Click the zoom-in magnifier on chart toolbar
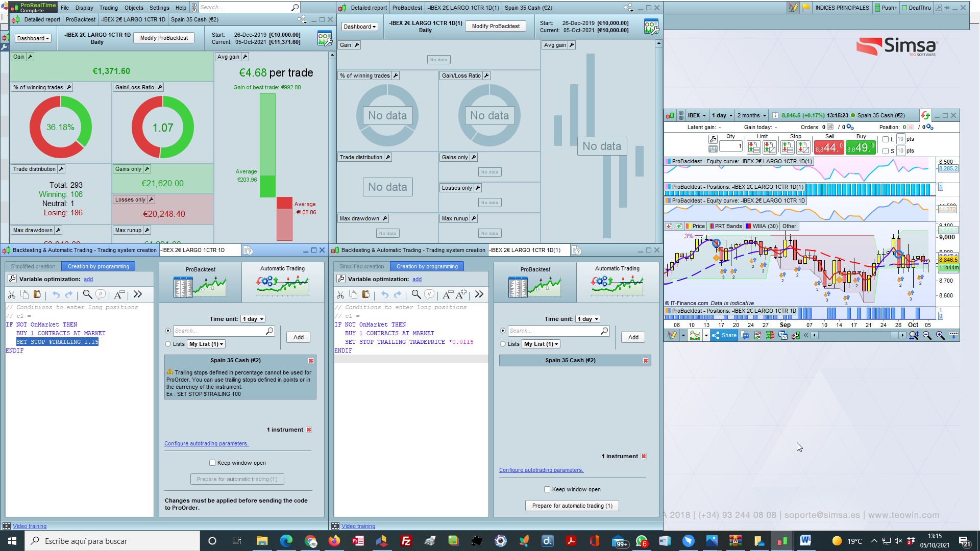Image resolution: width=980 pixels, height=551 pixels. (x=940, y=335)
